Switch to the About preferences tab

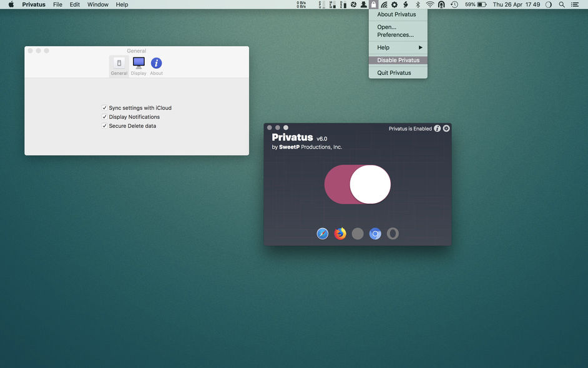(x=157, y=66)
